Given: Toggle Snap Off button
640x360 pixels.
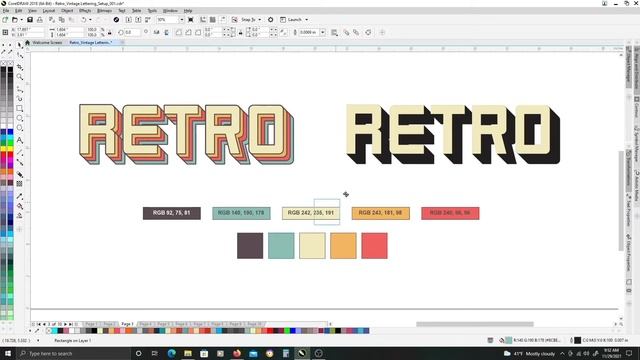Looking at the screenshot, I should click(234, 20).
